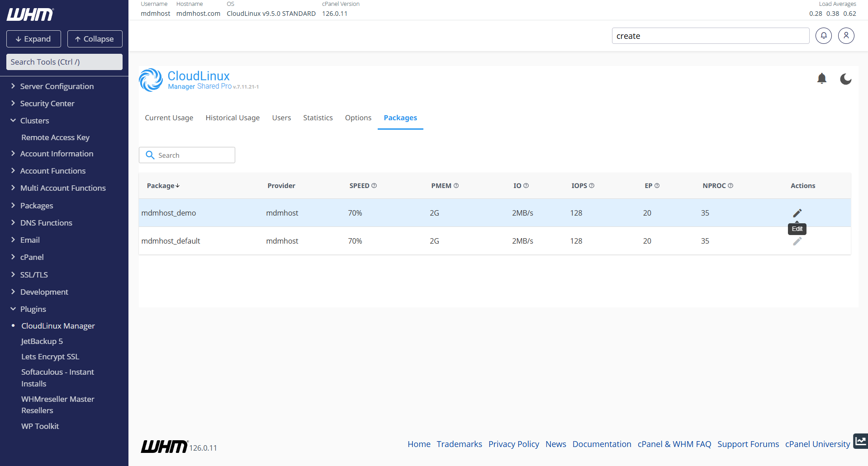The height and width of the screenshot is (466, 868).
Task: Expand the Account Functions section
Action: [x=52, y=171]
